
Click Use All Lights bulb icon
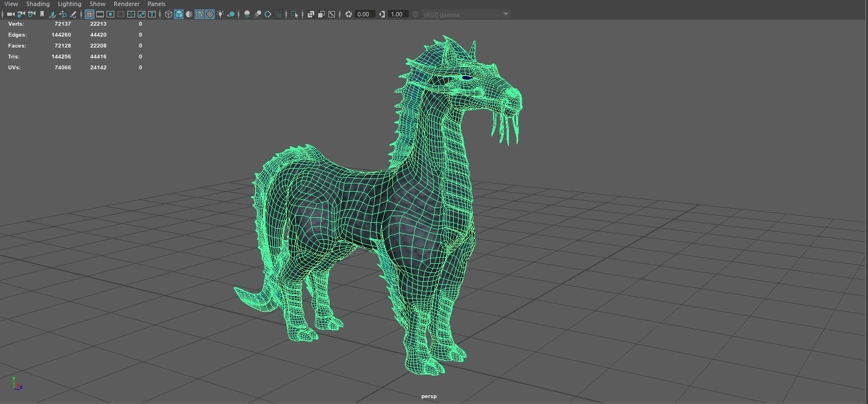220,14
